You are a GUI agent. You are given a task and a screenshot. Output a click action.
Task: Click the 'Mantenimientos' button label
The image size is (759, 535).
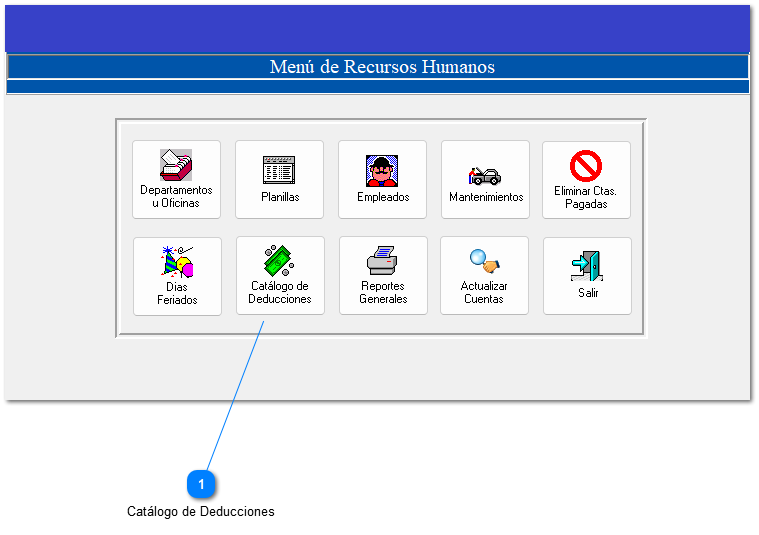tap(486, 198)
